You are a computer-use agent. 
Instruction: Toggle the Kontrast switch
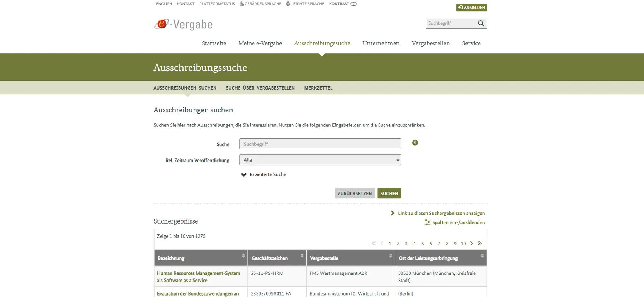click(353, 4)
